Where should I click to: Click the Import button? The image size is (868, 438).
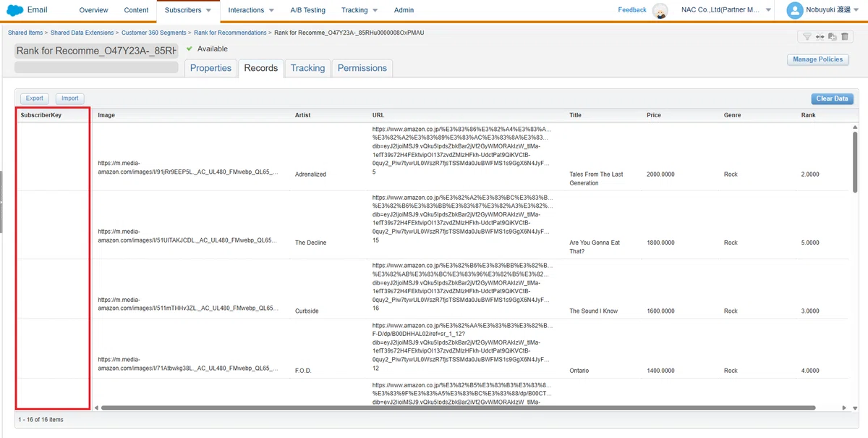click(x=69, y=98)
